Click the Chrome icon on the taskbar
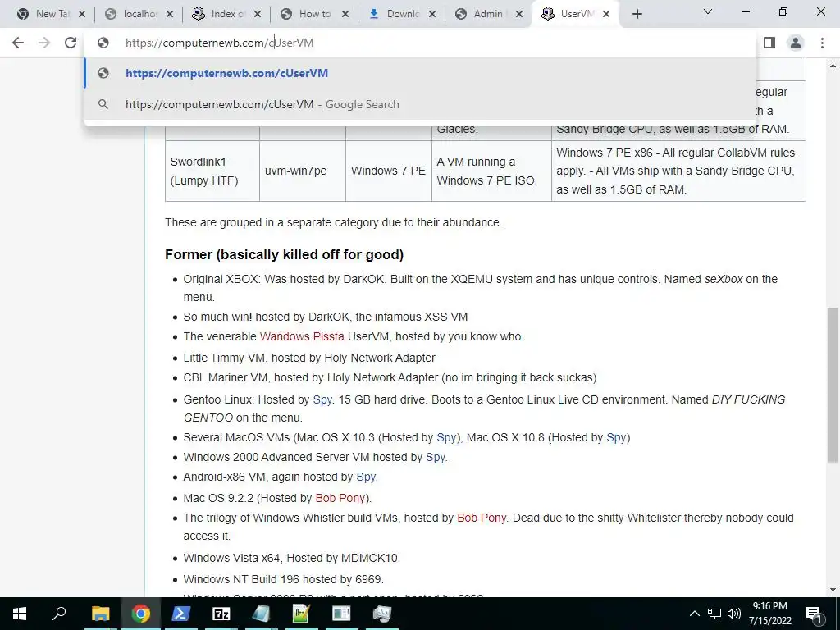Viewport: 840px width, 630px height. pos(140,614)
